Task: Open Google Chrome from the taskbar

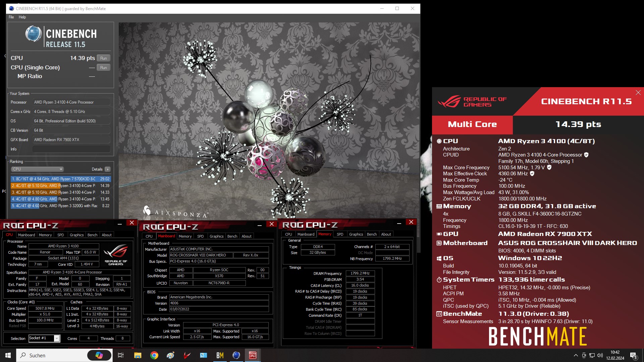Action: 154,355
